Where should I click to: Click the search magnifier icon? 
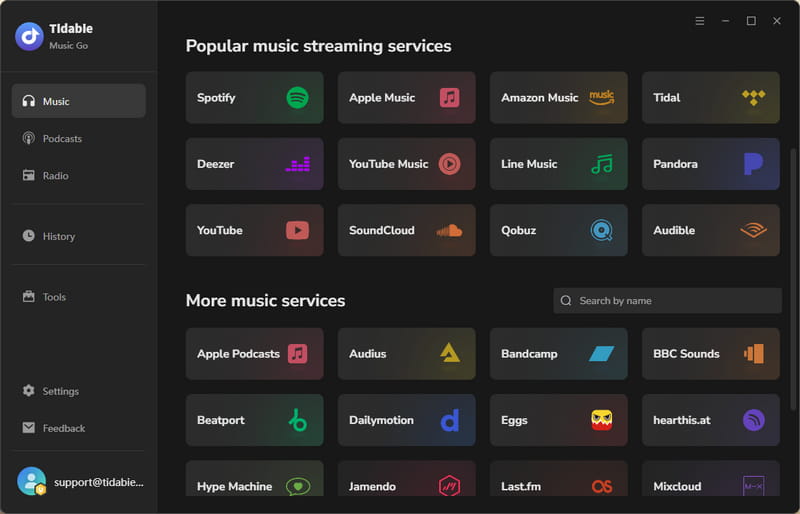[566, 301]
